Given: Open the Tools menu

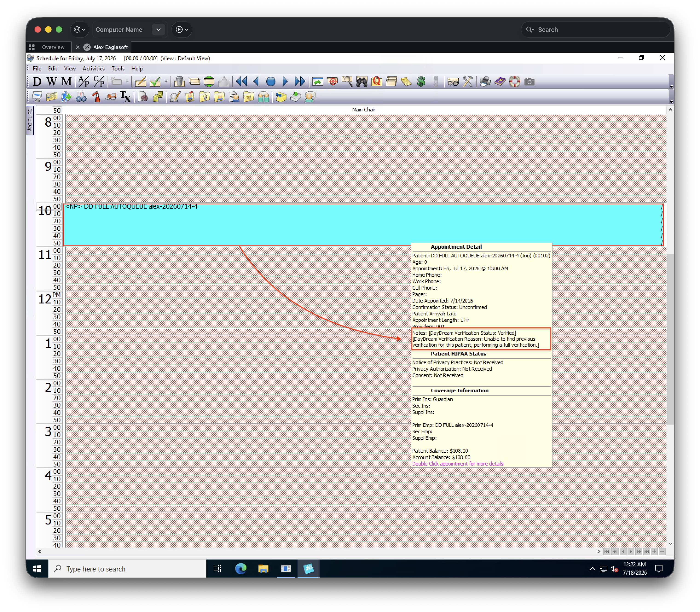Looking at the screenshot, I should click(x=118, y=69).
